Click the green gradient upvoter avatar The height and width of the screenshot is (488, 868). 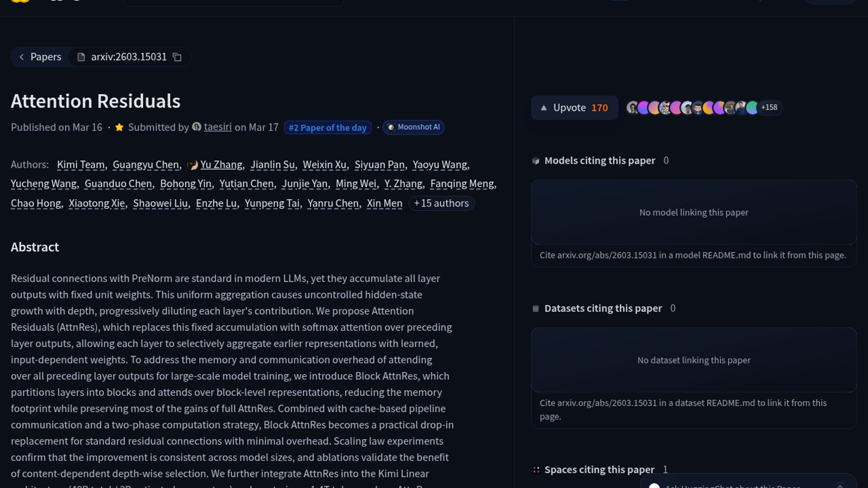click(x=752, y=108)
